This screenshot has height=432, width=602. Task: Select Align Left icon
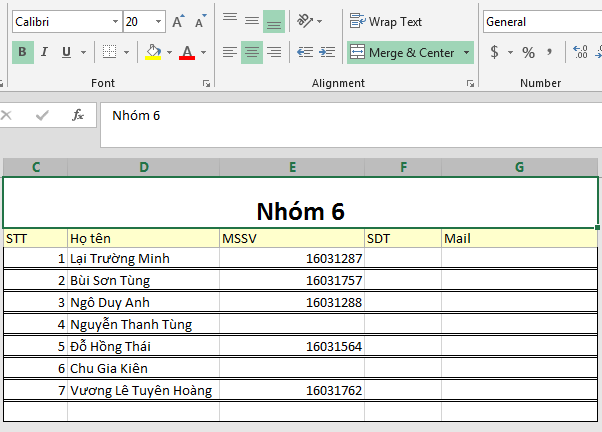230,52
